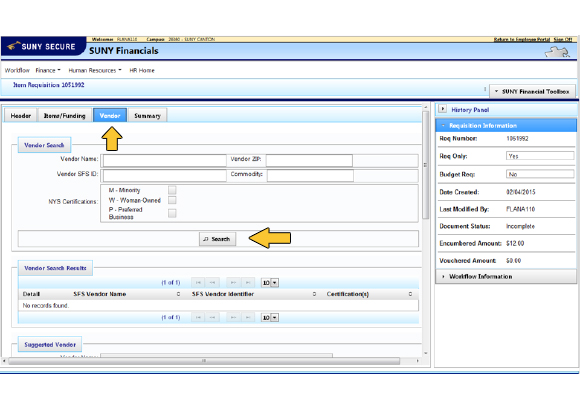Click the Commodity input field

pyautogui.click(x=310, y=175)
